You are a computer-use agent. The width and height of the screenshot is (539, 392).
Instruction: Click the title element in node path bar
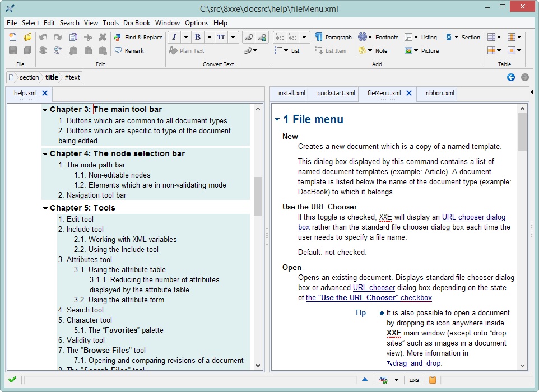[52, 77]
